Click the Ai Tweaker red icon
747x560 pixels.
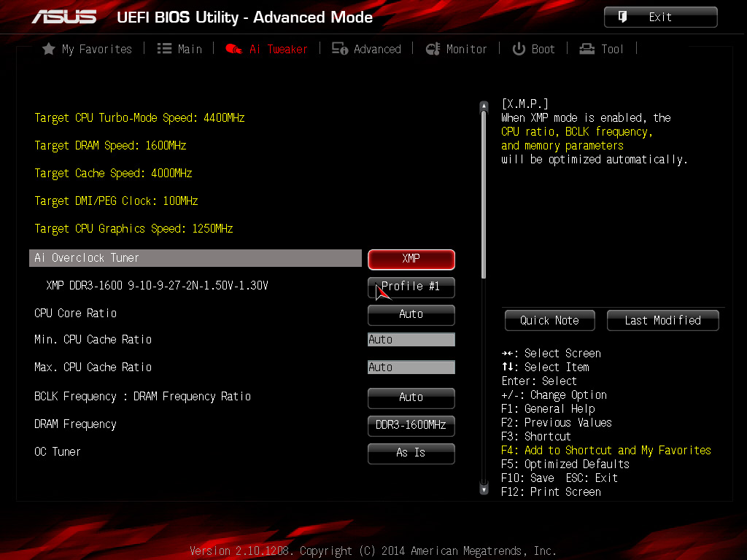point(233,49)
